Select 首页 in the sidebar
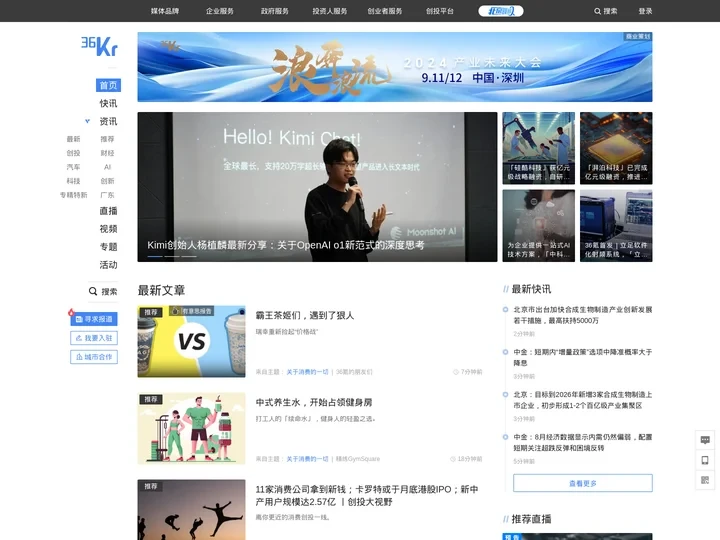 pyautogui.click(x=108, y=85)
